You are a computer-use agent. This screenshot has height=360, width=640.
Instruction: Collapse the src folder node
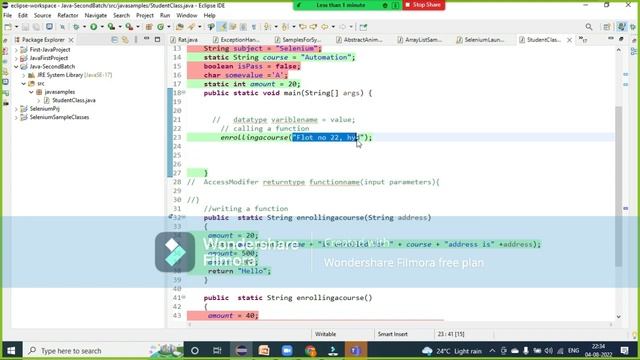click(x=24, y=83)
